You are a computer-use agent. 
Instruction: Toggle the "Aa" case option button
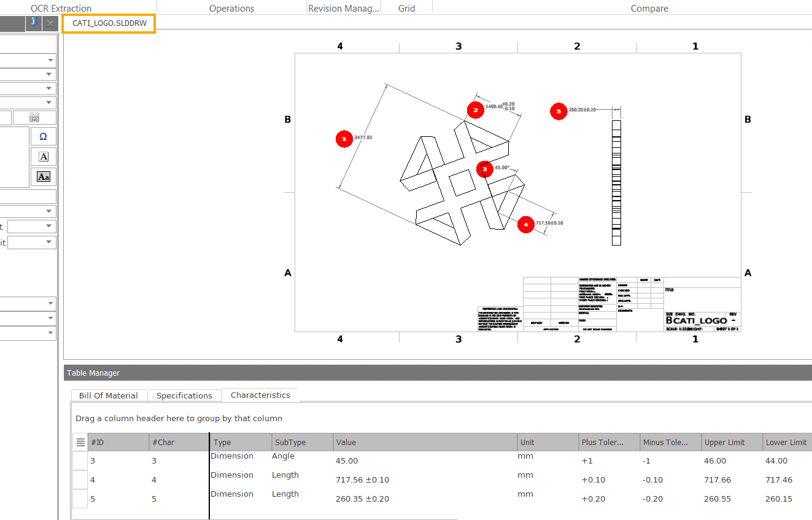pyautogui.click(x=43, y=177)
